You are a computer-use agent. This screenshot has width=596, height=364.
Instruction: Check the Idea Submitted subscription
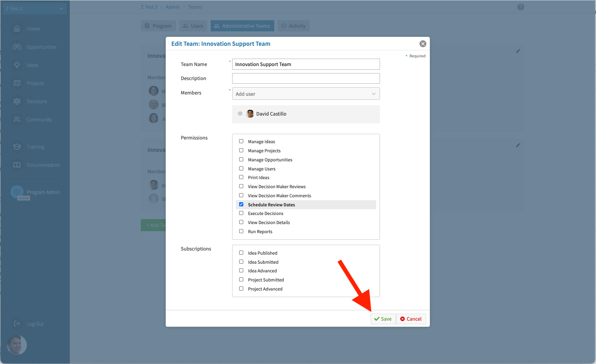tap(241, 262)
